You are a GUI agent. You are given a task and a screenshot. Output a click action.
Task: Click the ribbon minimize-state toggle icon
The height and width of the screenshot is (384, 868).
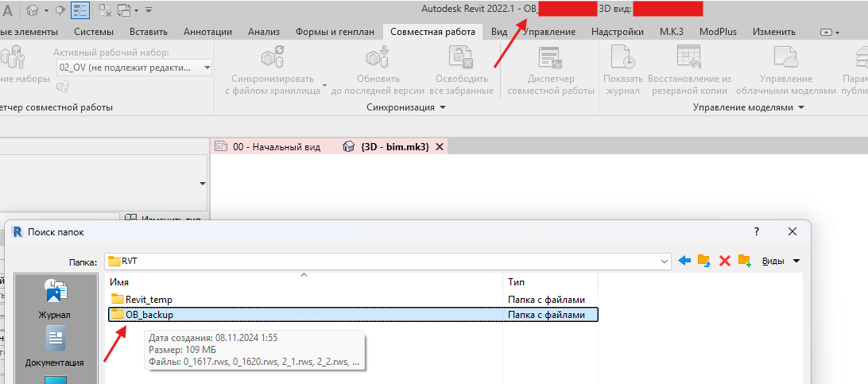point(826,32)
